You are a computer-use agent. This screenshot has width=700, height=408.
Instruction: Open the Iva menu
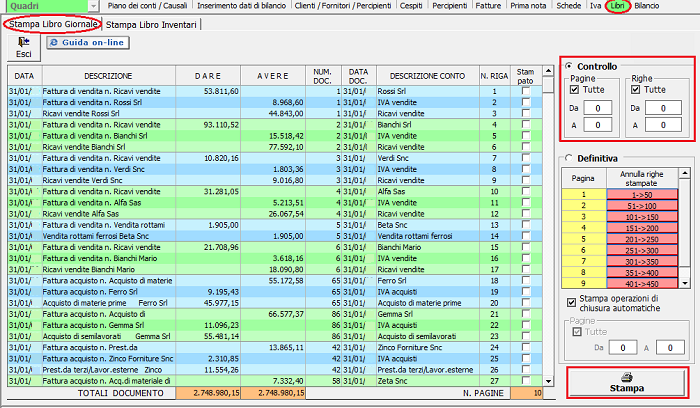[x=595, y=6]
